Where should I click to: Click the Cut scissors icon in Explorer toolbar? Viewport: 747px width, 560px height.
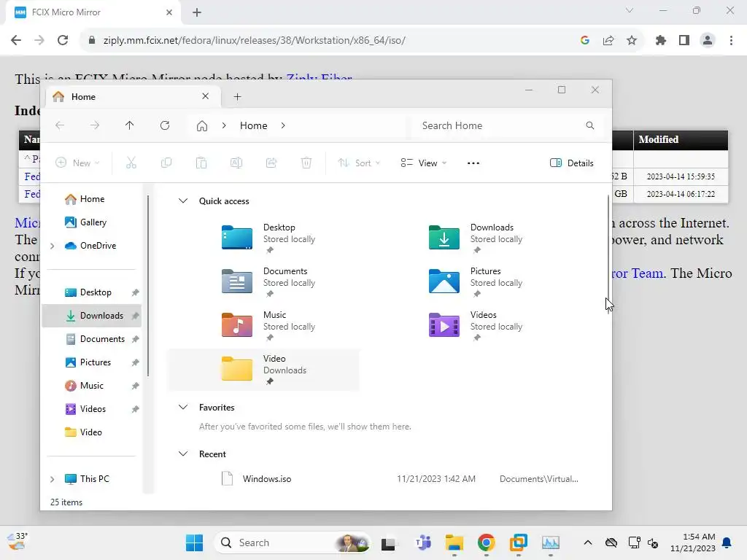click(131, 163)
